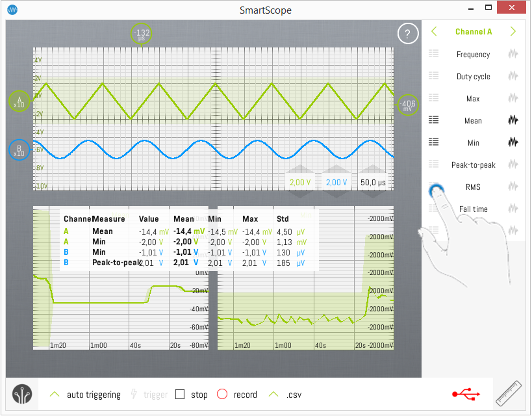Select the Max measurement entry
This screenshot has height=416, width=532.
pyautogui.click(x=473, y=99)
